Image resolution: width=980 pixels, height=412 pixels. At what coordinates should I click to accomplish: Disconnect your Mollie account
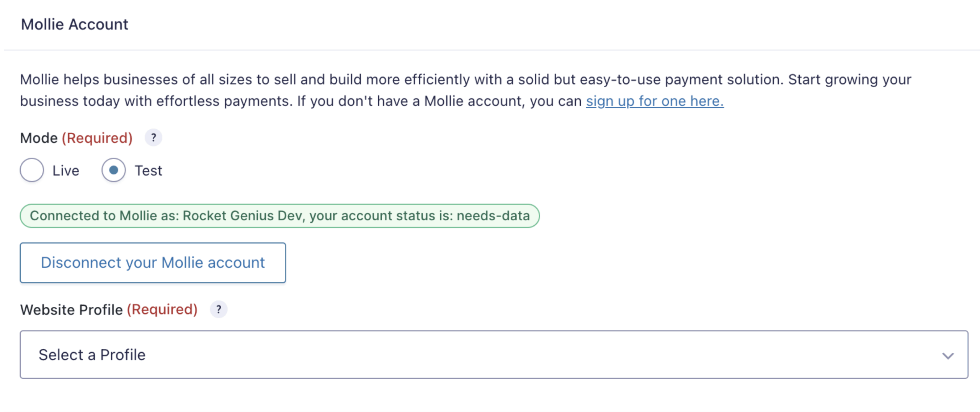(x=153, y=263)
